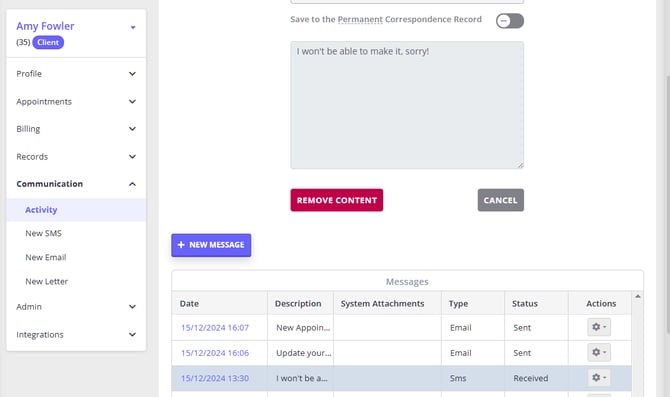Open the Amy Fowler client dropdown

tap(133, 27)
